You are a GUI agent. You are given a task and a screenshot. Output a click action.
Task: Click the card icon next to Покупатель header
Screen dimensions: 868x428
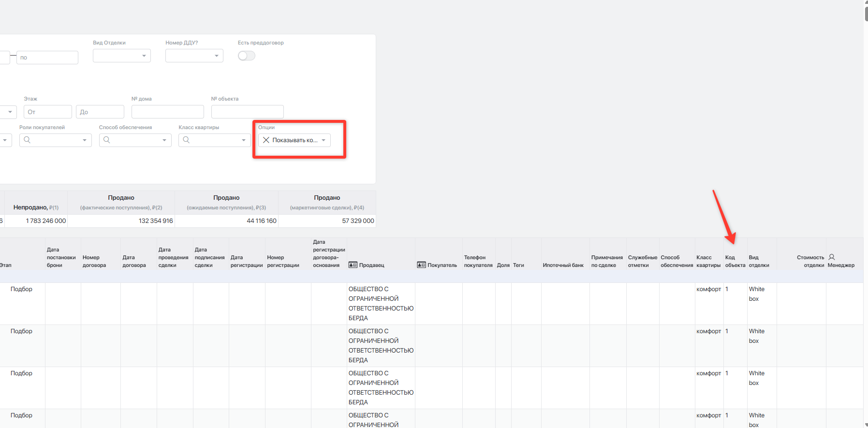[x=422, y=265]
